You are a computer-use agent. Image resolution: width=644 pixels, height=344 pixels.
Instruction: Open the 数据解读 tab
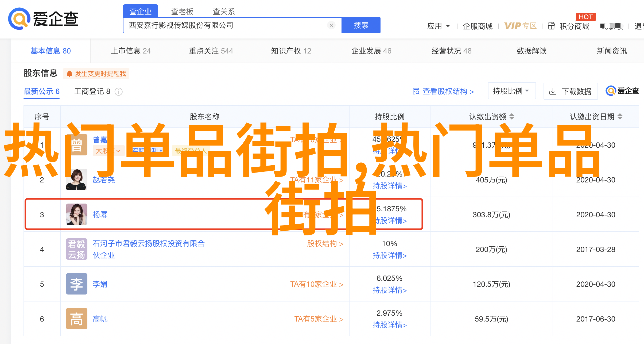tap(532, 51)
